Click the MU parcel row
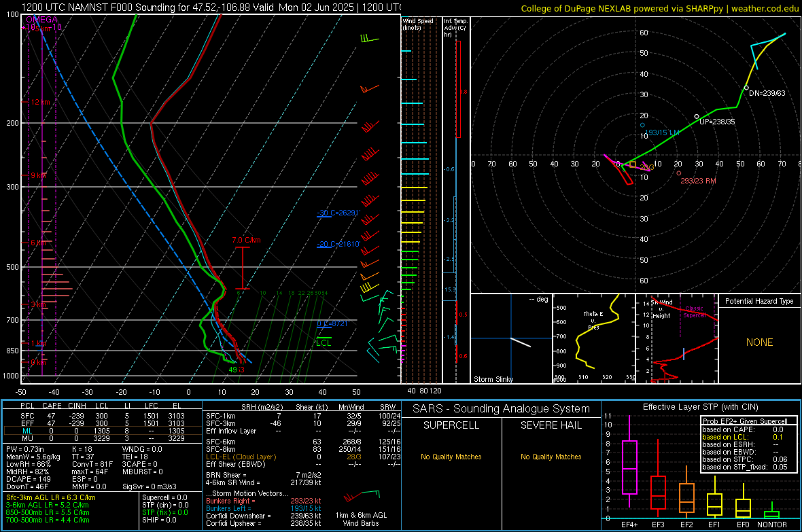The image size is (802, 532). pyautogui.click(x=102, y=438)
